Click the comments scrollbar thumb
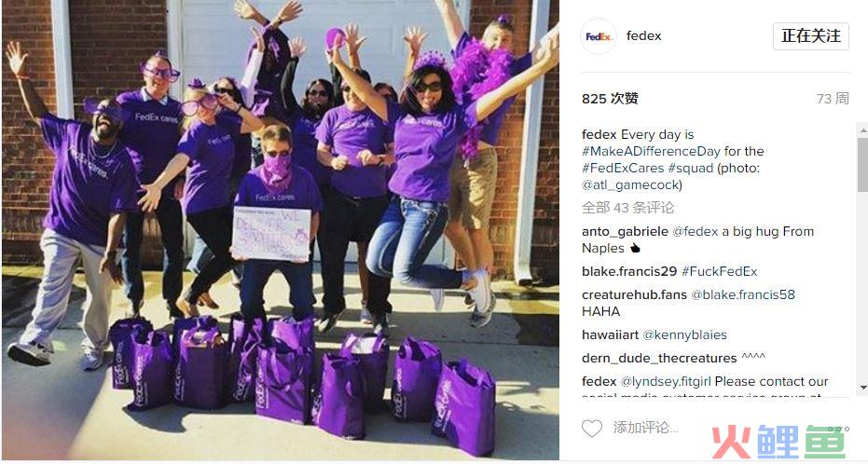The image size is (868, 464). (x=862, y=165)
